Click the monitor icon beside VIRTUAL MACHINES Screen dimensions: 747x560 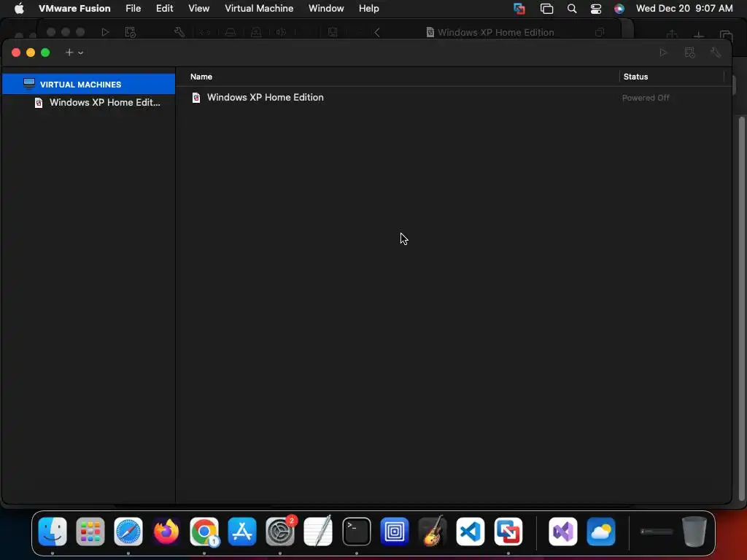click(x=29, y=84)
